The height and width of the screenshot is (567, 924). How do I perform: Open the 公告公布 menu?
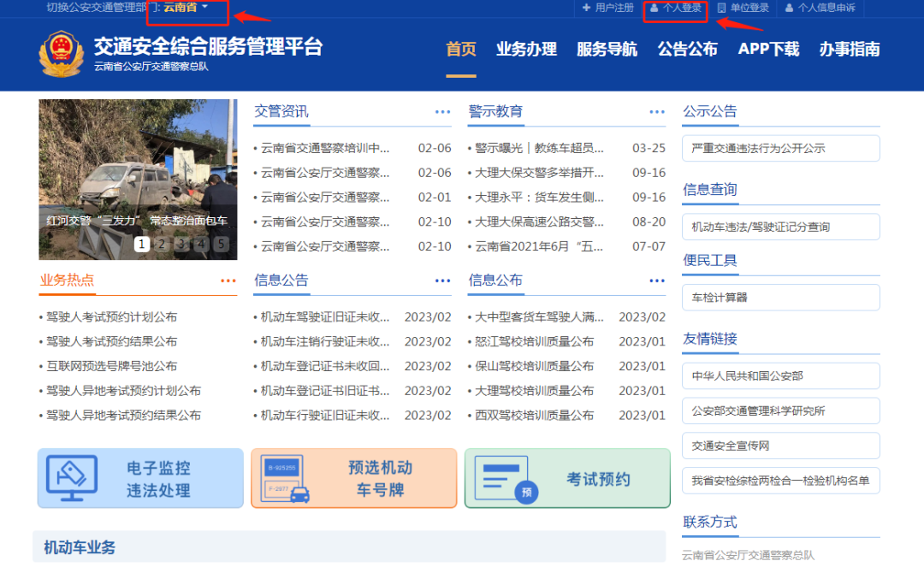point(688,49)
